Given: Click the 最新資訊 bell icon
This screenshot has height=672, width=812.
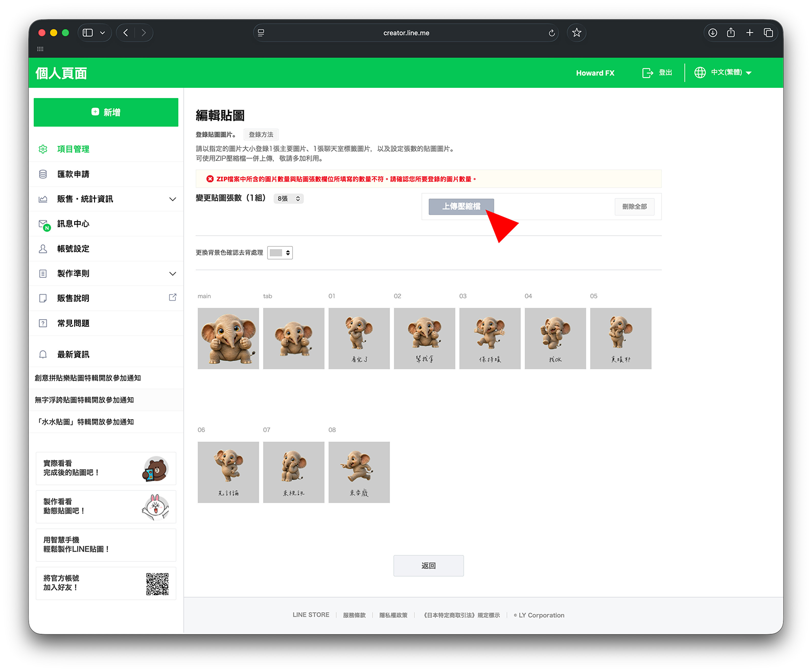Looking at the screenshot, I should pyautogui.click(x=43, y=354).
